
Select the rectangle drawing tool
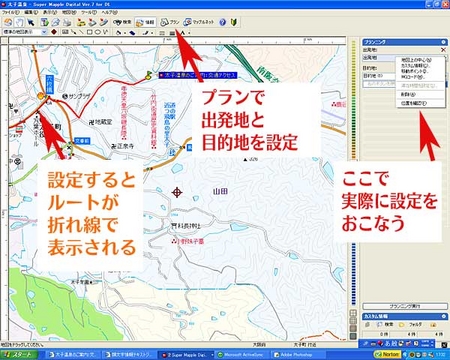89,32
